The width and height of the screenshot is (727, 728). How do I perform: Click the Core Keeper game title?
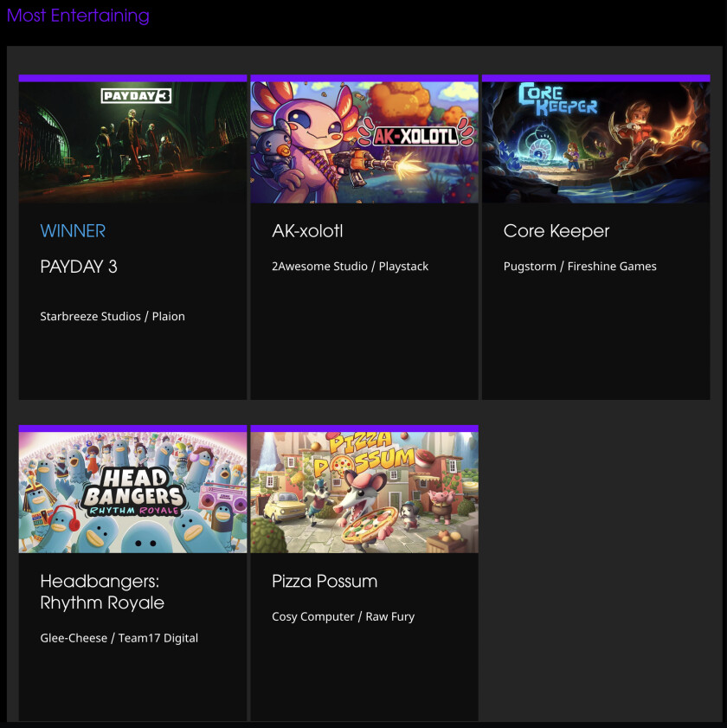557,231
